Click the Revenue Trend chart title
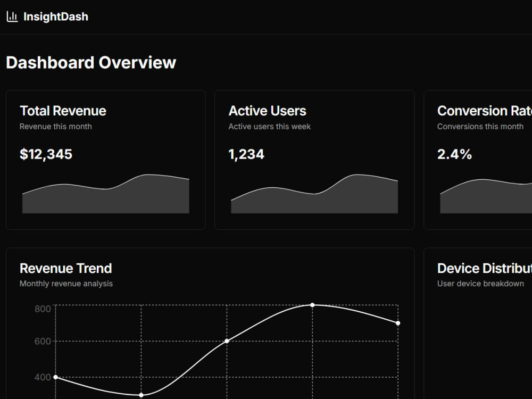 (66, 268)
